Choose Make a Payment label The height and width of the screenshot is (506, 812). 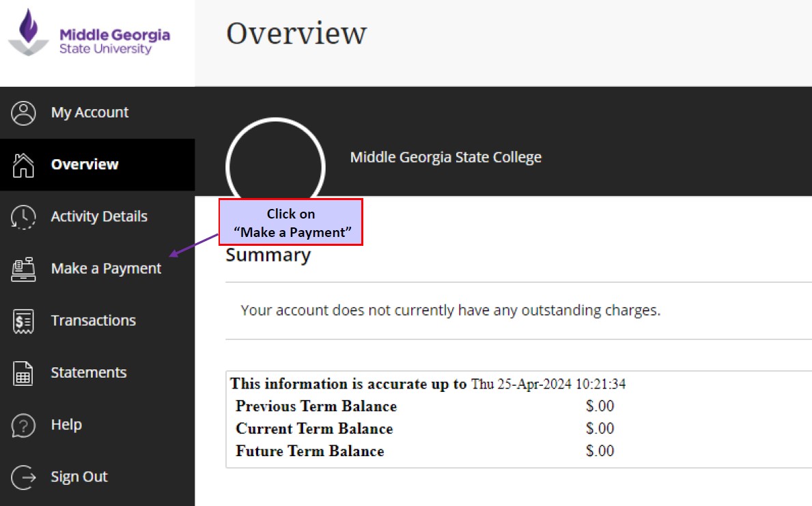(x=106, y=268)
